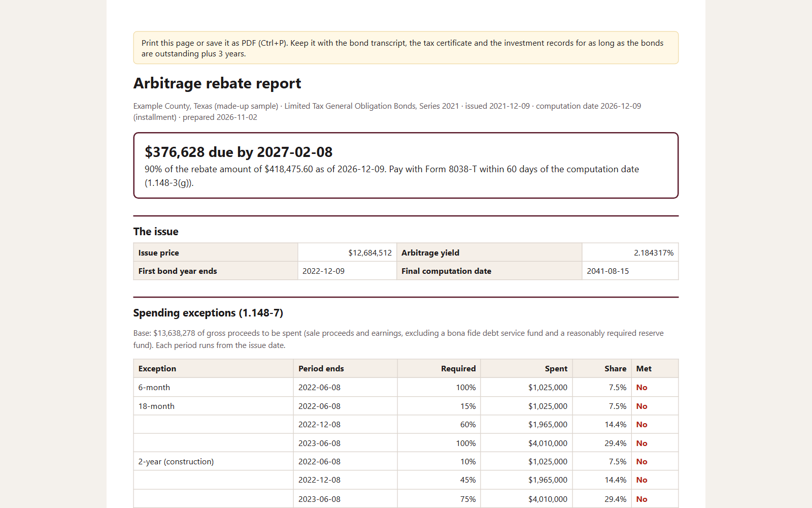Click 'Spending exceptions (1.148-7)' heading
Screen dimensions: 812x508
[x=208, y=313]
